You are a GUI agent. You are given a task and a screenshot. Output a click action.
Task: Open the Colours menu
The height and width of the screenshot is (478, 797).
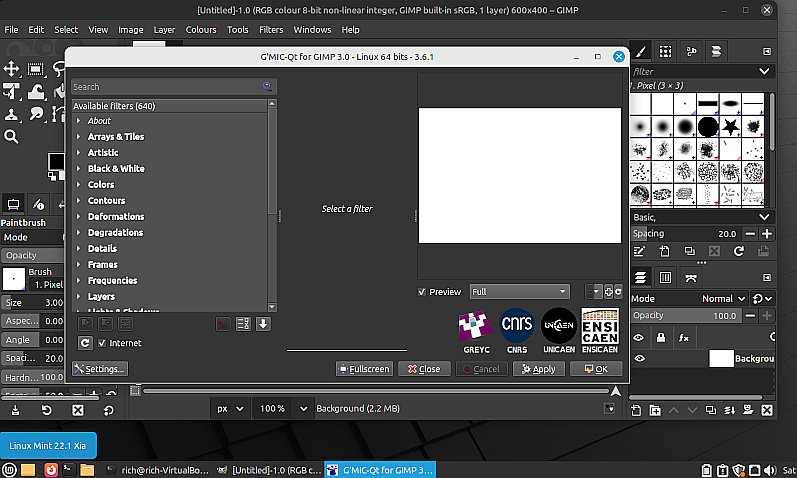pyautogui.click(x=201, y=29)
